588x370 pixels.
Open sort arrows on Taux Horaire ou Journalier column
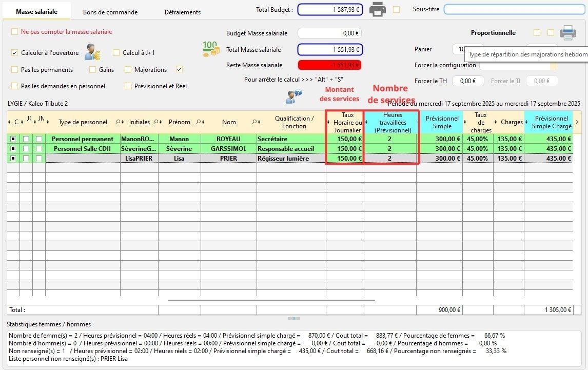click(329, 122)
